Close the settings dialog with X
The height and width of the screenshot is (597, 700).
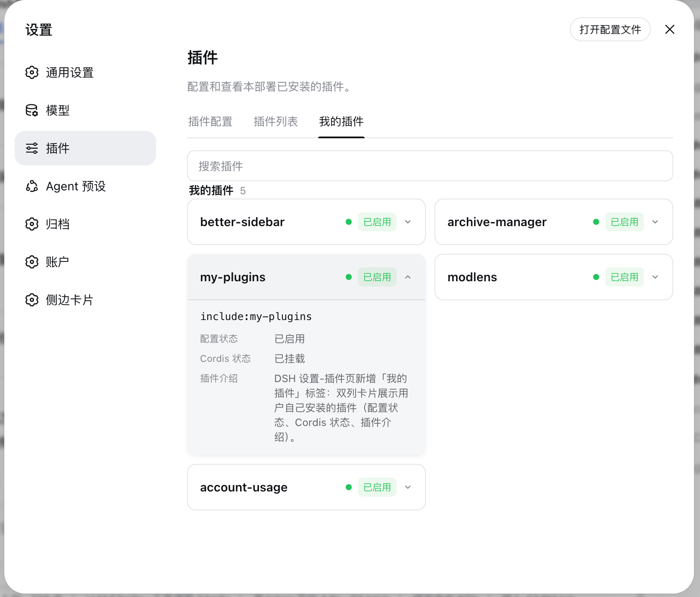click(x=669, y=29)
